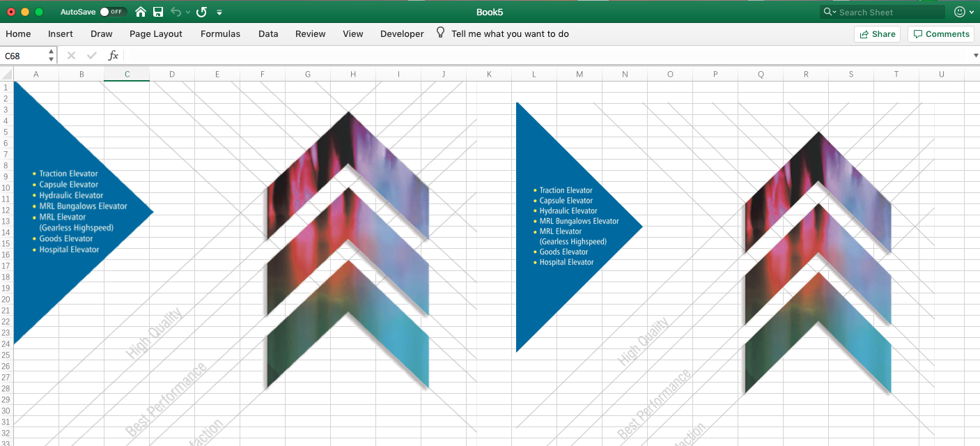Click the Home icon in the title bar
980x446 pixels.
[x=140, y=11]
